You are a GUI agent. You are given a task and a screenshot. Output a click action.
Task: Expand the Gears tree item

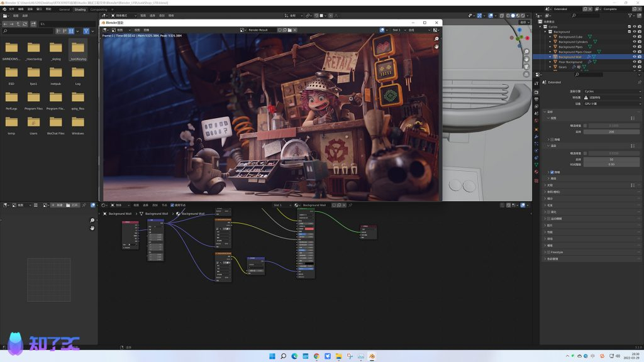click(x=550, y=67)
